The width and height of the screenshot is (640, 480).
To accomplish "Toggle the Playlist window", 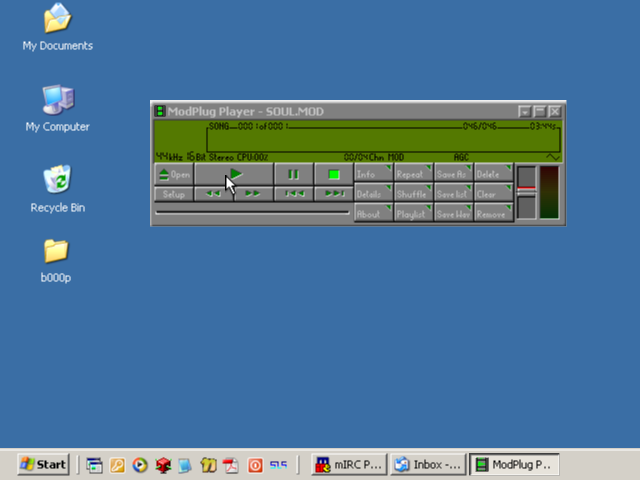I will click(x=413, y=213).
